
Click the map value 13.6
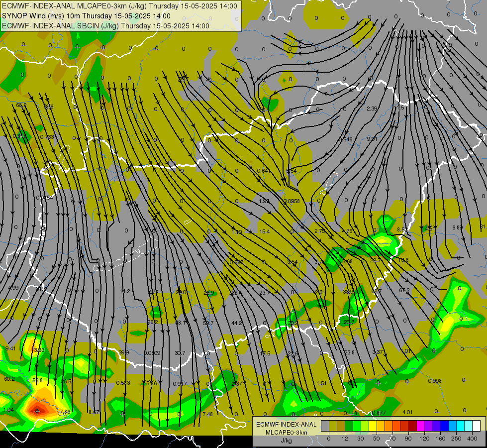(403, 260)
